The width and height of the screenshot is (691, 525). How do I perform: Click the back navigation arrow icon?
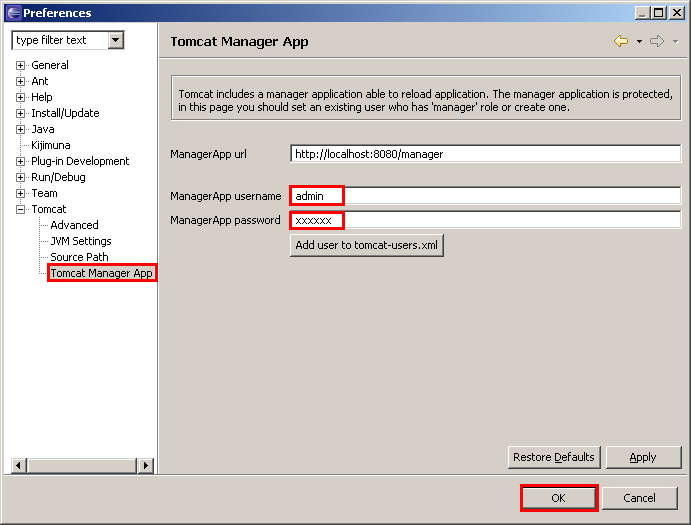tap(621, 41)
